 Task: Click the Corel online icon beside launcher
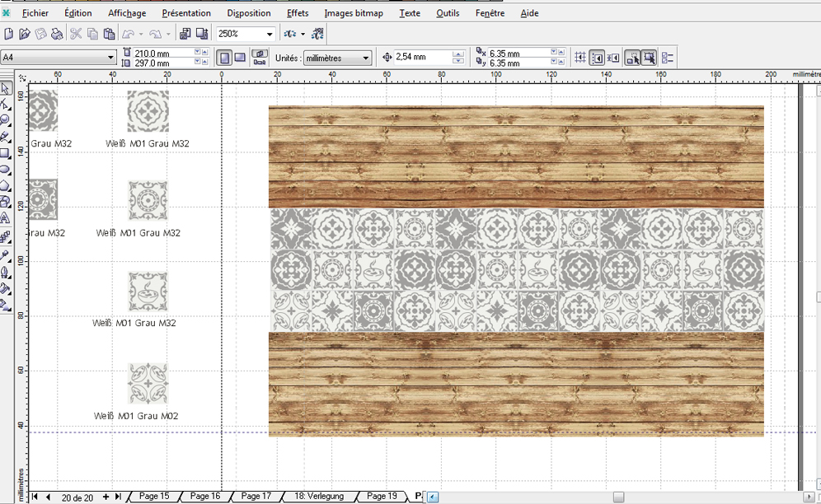[x=317, y=34]
